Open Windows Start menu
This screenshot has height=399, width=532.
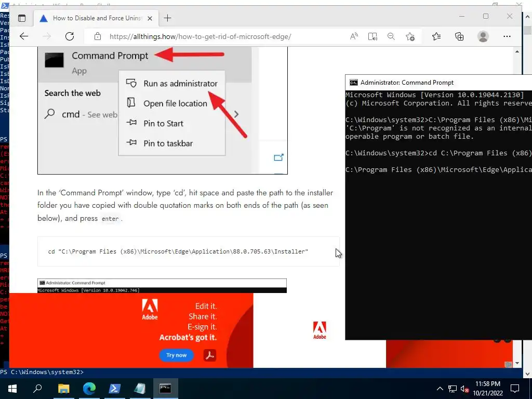click(x=12, y=389)
